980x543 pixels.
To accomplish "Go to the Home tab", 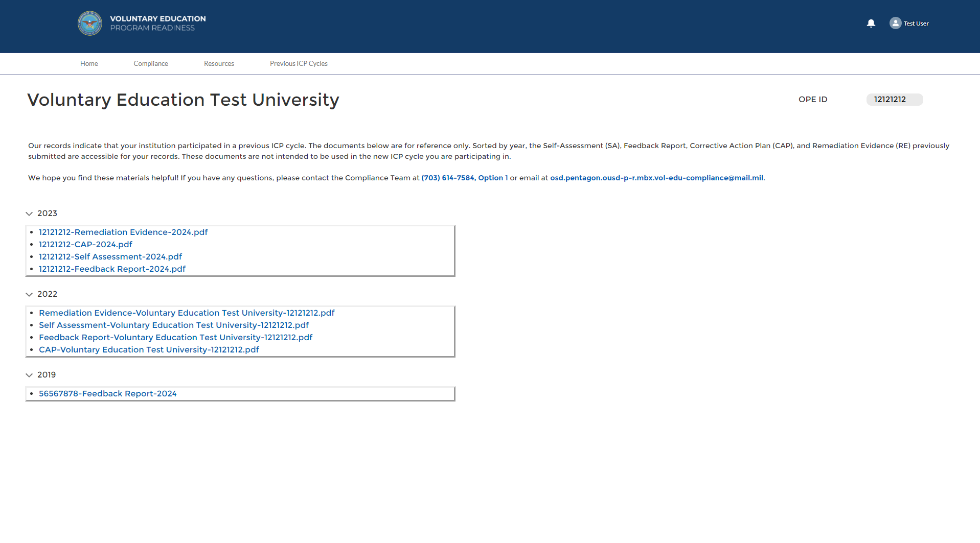I will tap(89, 64).
